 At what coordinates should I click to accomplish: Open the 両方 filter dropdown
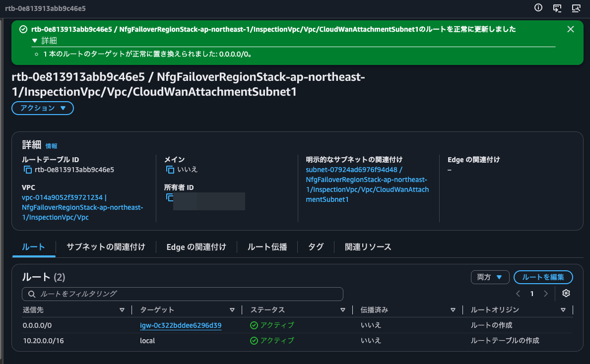point(490,277)
